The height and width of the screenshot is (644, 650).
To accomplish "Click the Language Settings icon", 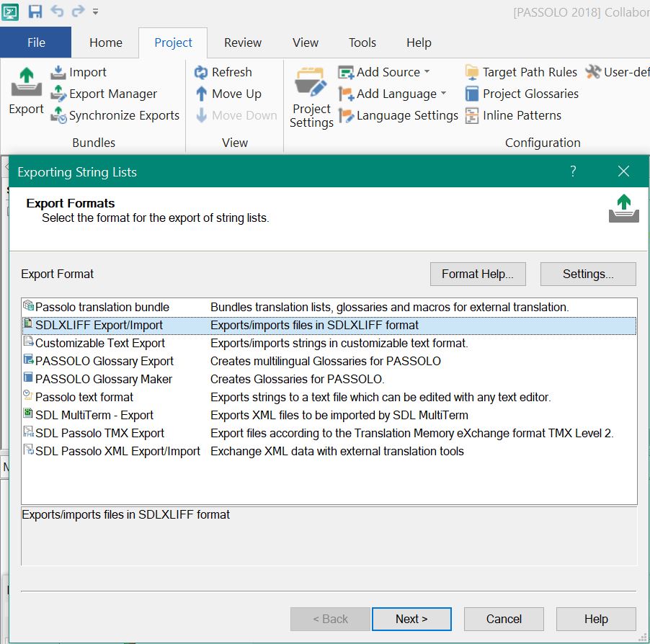I will pyautogui.click(x=346, y=115).
